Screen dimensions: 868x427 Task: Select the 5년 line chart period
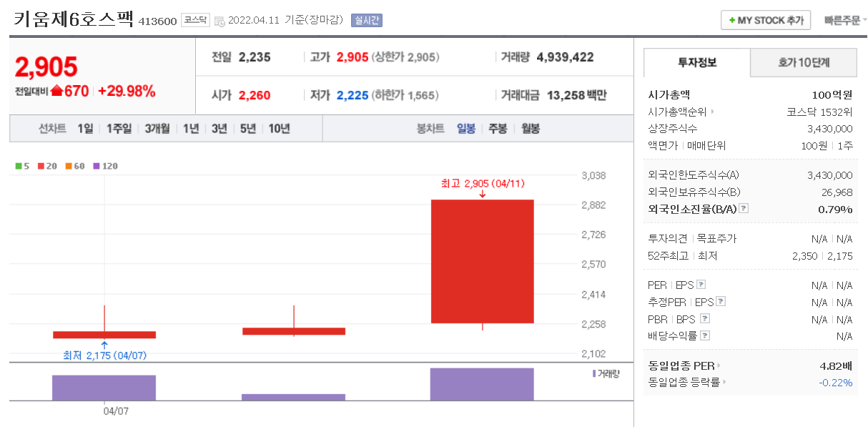tap(248, 129)
